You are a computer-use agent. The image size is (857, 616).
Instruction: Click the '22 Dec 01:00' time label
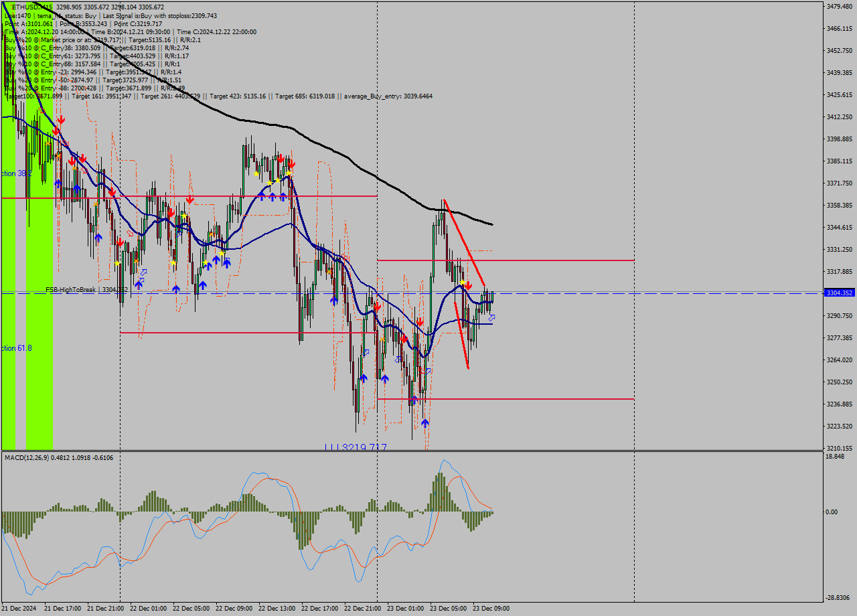point(148,609)
